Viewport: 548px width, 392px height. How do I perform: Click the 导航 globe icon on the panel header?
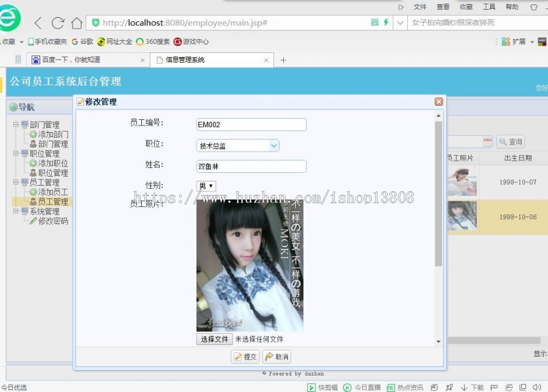pyautogui.click(x=13, y=107)
